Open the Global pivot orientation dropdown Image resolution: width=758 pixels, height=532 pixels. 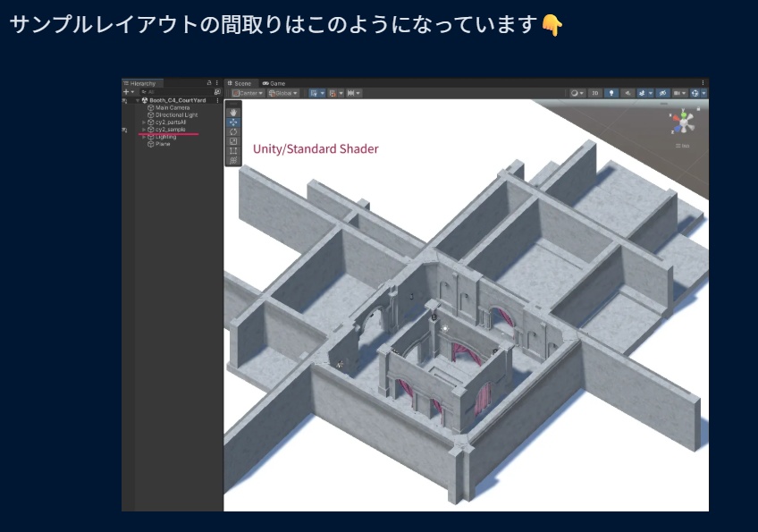(281, 94)
